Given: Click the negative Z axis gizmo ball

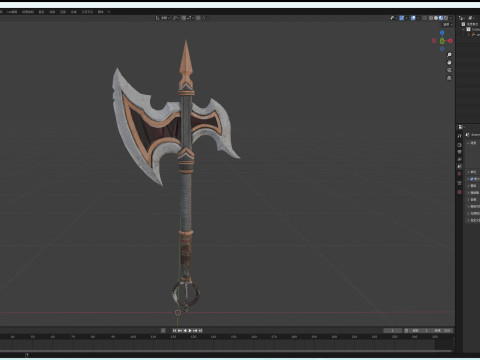Looking at the screenshot, I should [x=442, y=49].
